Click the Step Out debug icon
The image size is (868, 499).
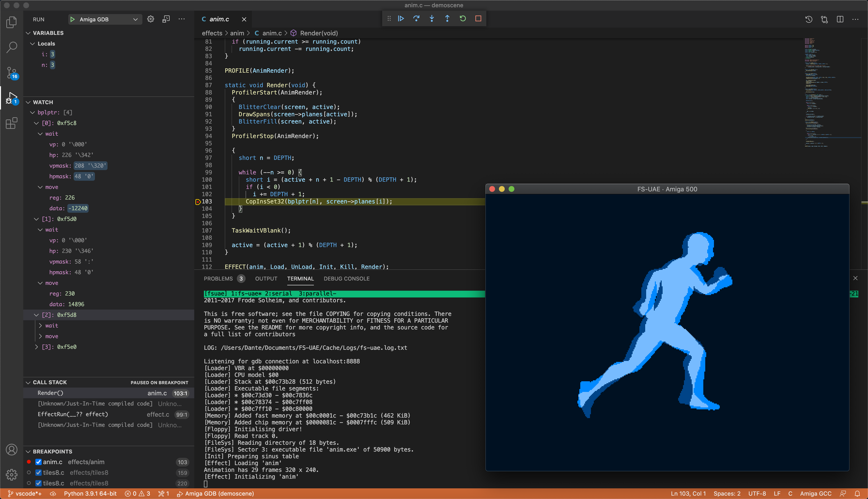point(447,18)
